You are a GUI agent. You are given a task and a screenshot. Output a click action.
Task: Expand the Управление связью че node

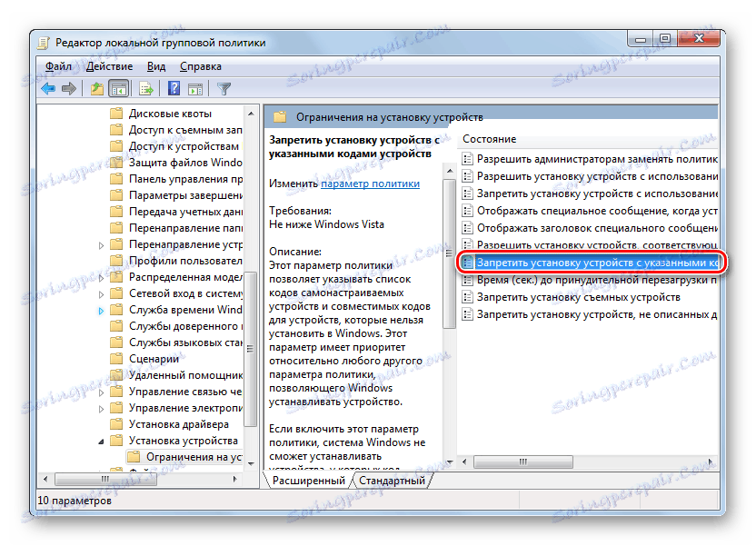[101, 392]
